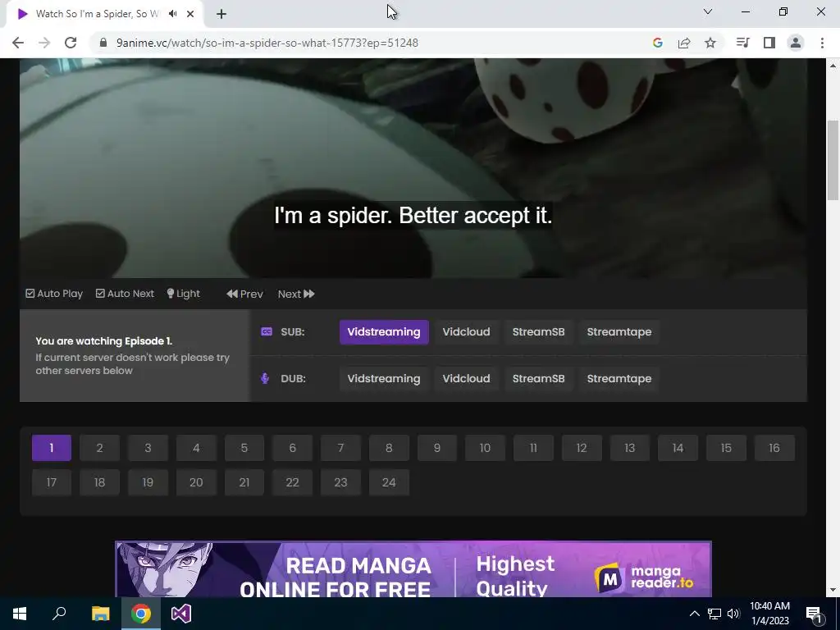Image resolution: width=840 pixels, height=630 pixels.
Task: Select DUB Streamtape server
Action: [x=619, y=379]
